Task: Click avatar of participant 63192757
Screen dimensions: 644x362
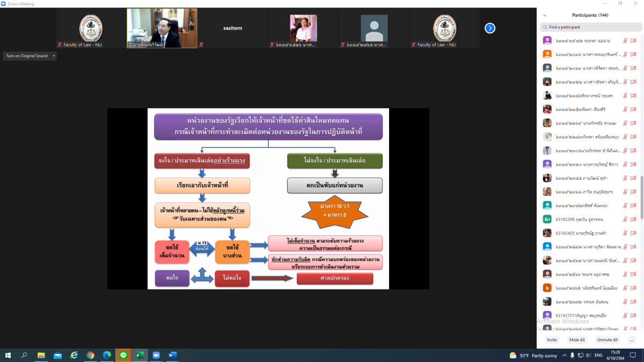Action: (547, 315)
